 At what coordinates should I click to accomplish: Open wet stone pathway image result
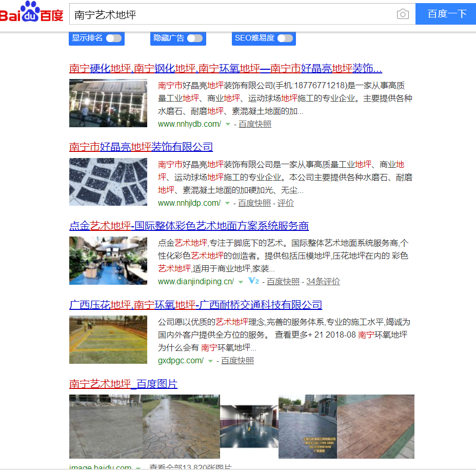[181, 427]
